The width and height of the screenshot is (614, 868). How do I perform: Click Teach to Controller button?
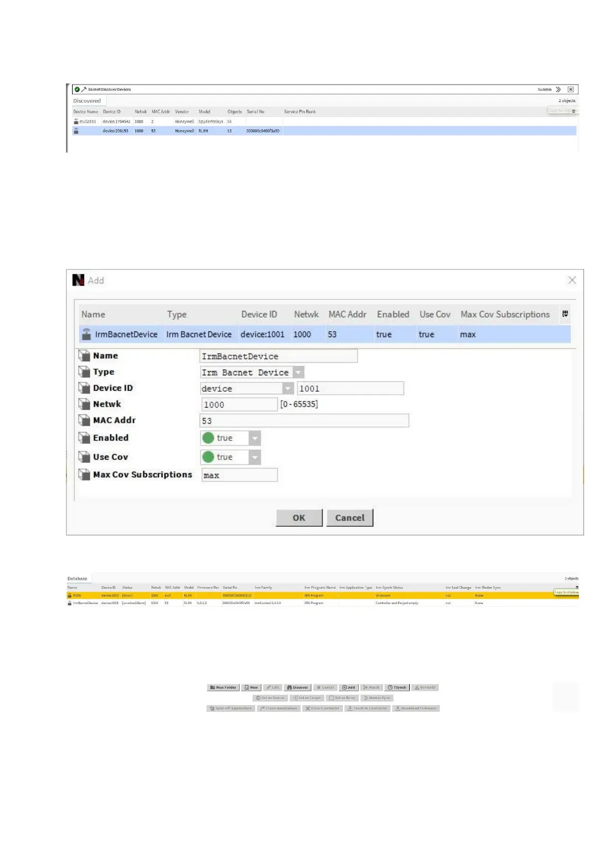[367, 708]
